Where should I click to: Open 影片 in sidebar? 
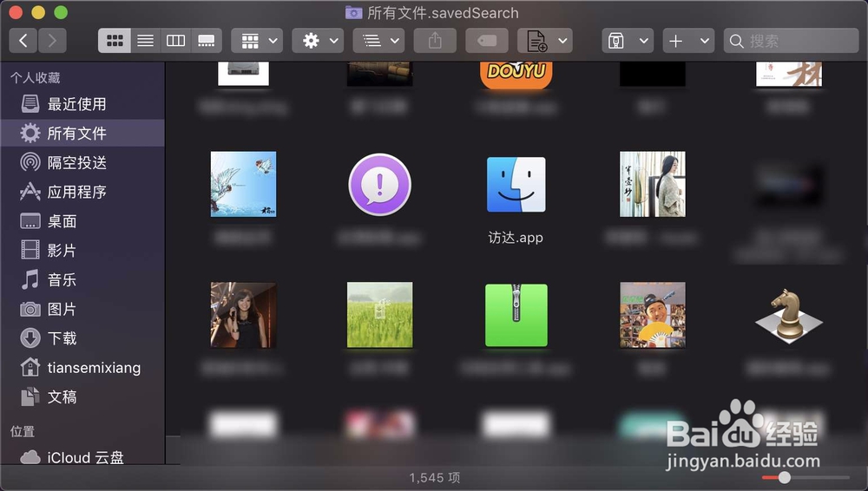pyautogui.click(x=82, y=250)
